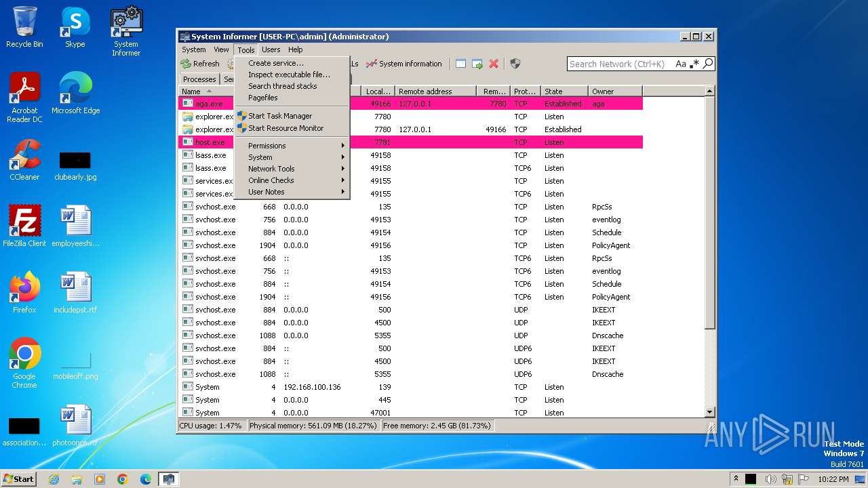Click the scrollbar up arrow

pyautogui.click(x=710, y=91)
